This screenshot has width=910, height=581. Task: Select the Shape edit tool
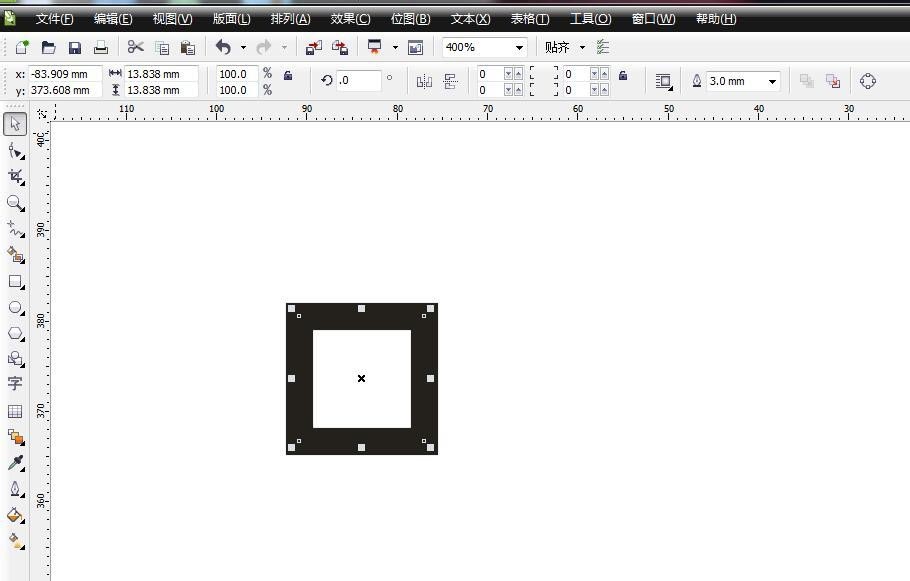(x=16, y=151)
